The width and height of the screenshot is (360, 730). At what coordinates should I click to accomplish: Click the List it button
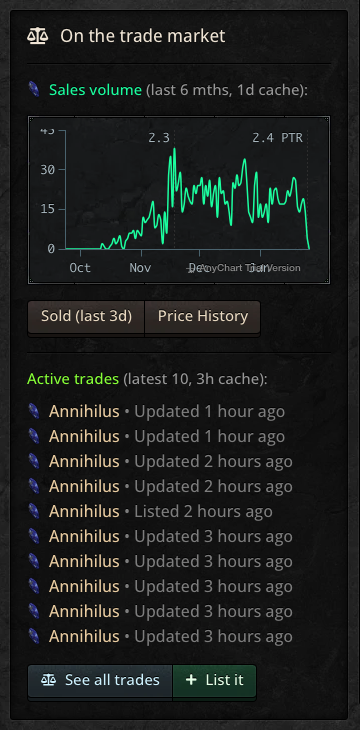(x=214, y=680)
